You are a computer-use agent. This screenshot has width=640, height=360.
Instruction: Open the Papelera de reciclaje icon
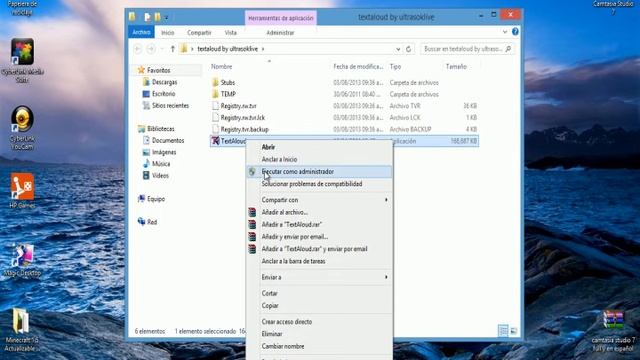22,8
